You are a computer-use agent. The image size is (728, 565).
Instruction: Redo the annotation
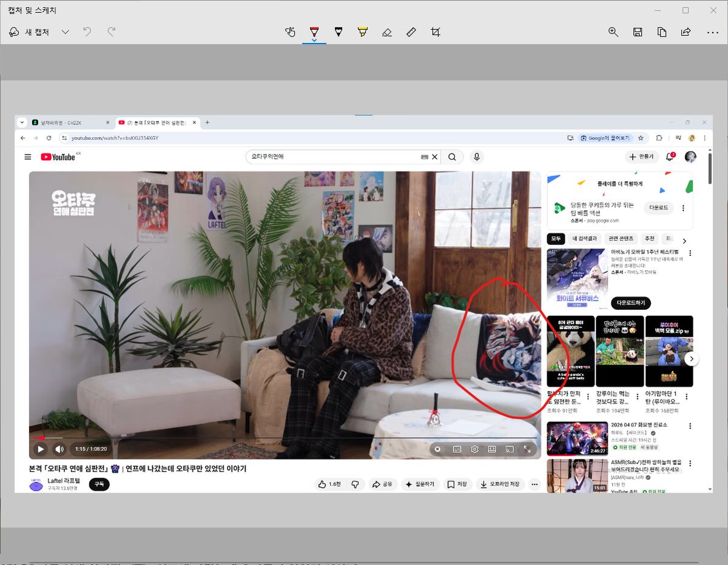(x=112, y=32)
